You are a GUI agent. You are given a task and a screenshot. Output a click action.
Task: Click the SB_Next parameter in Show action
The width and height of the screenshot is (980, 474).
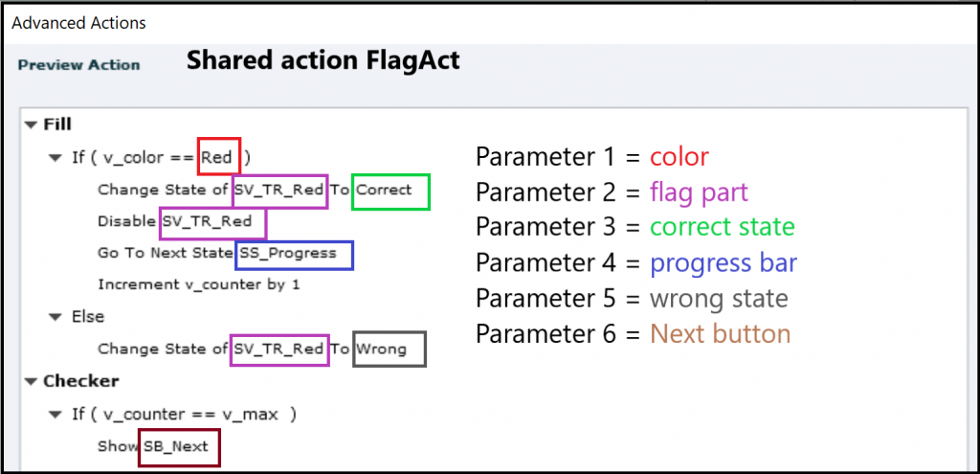tap(180, 447)
